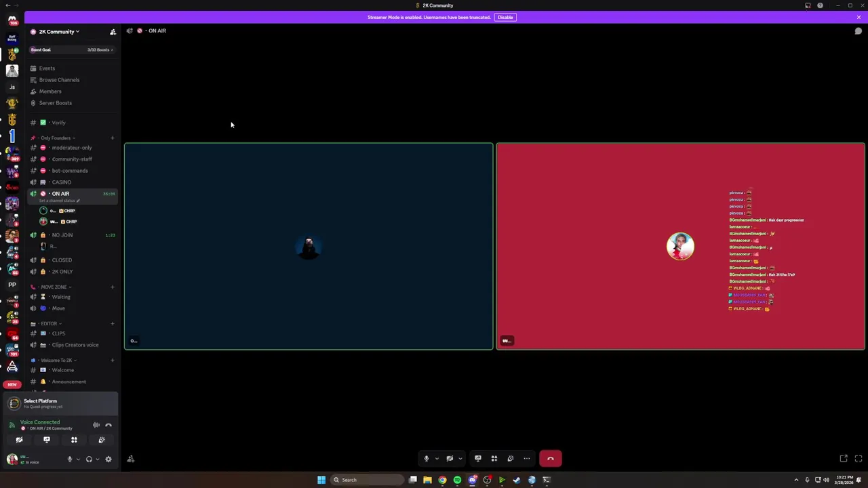Open User Settings gear
Screen dimensions: 868x488
[108, 459]
